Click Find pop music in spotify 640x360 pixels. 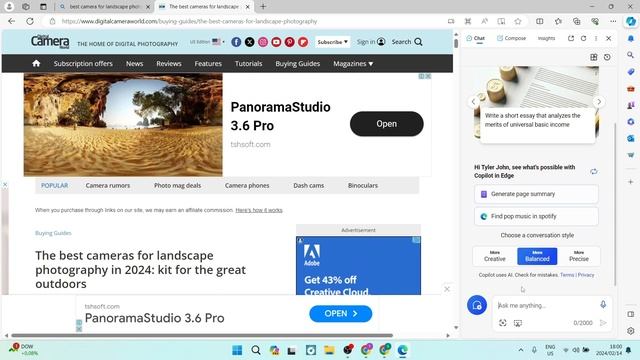536,216
